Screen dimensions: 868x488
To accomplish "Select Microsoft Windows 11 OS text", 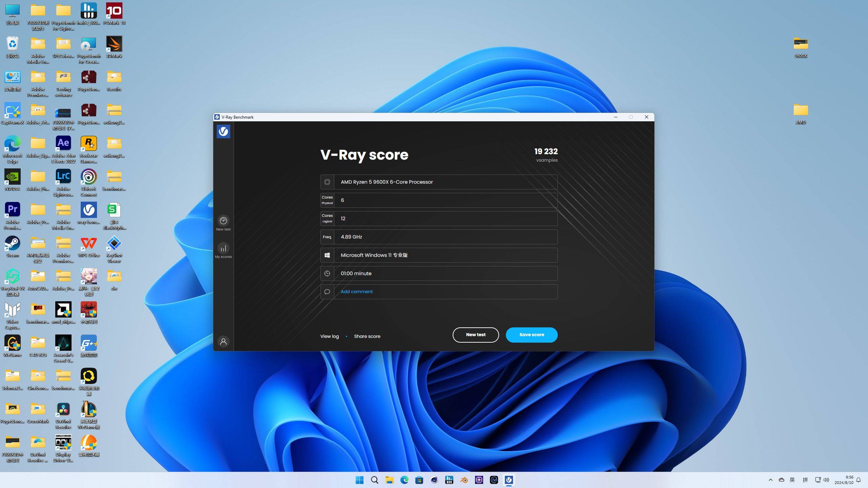I will pos(374,255).
